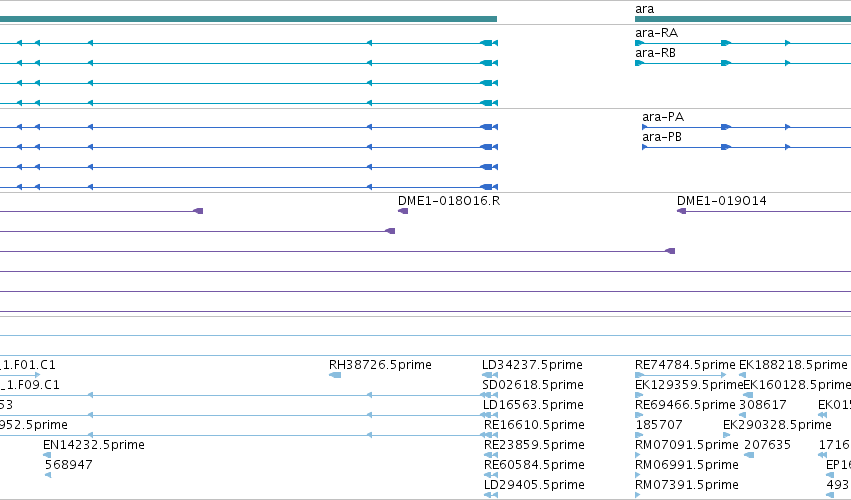Image resolution: width=851 pixels, height=500 pixels.
Task: Select the RH38726.5prime EST label
Action: pos(380,365)
